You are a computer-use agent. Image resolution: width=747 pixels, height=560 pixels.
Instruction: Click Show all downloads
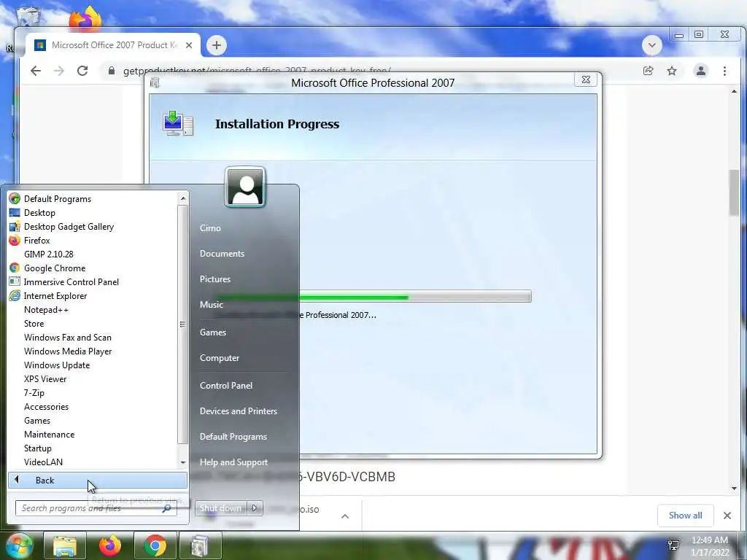(685, 516)
